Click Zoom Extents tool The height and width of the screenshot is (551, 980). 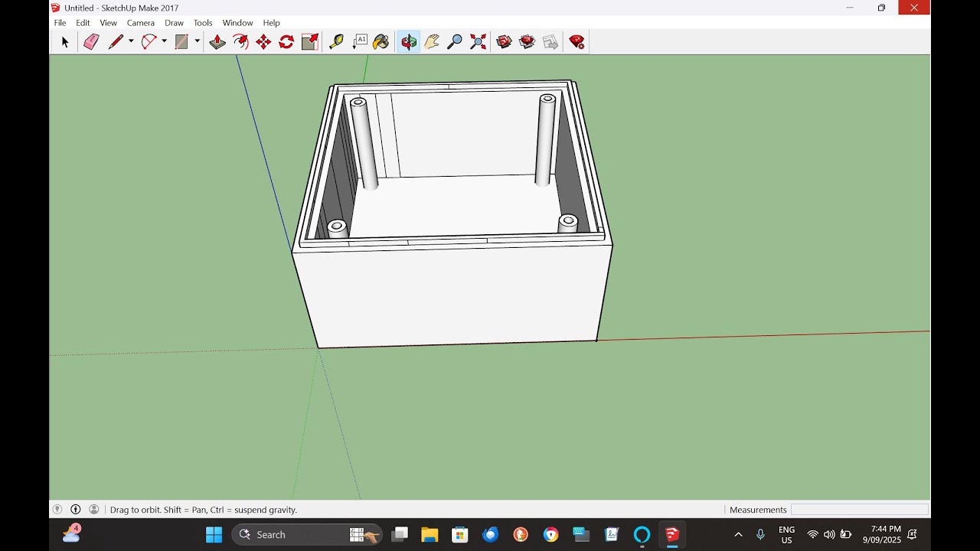(478, 42)
